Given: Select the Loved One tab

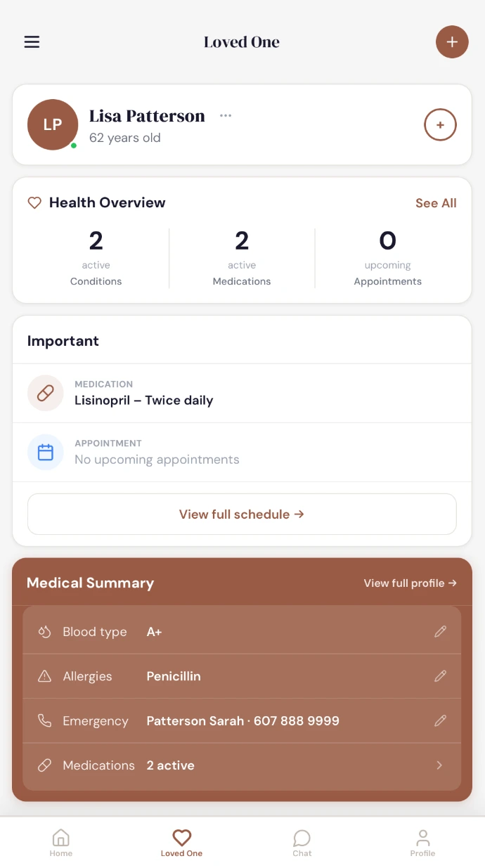Looking at the screenshot, I should [x=181, y=843].
